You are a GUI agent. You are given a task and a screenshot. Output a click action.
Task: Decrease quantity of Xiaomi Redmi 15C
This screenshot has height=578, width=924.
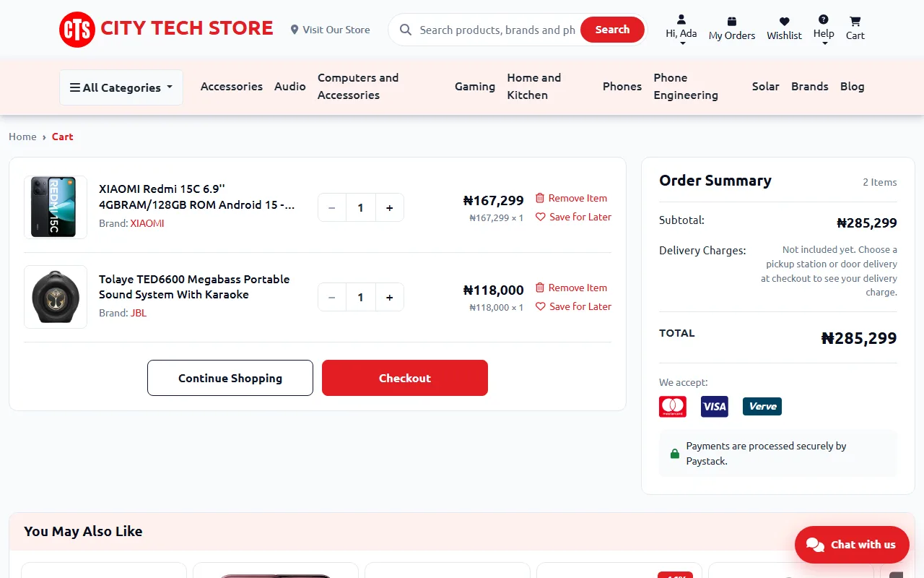pyautogui.click(x=332, y=207)
